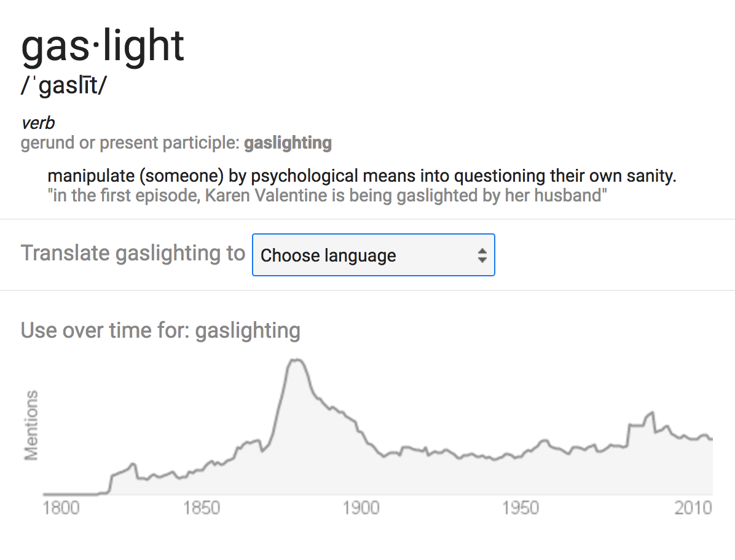
Task: Click the 1800 year axis label
Action: pyautogui.click(x=62, y=508)
